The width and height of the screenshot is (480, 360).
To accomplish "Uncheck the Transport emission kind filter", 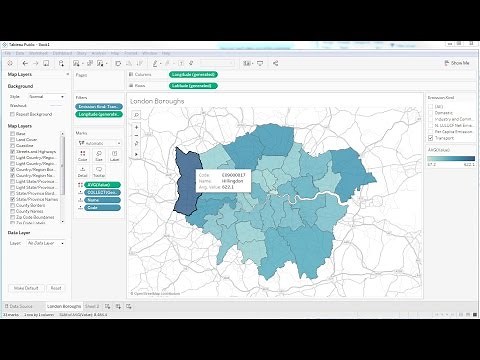I will pos(431,138).
